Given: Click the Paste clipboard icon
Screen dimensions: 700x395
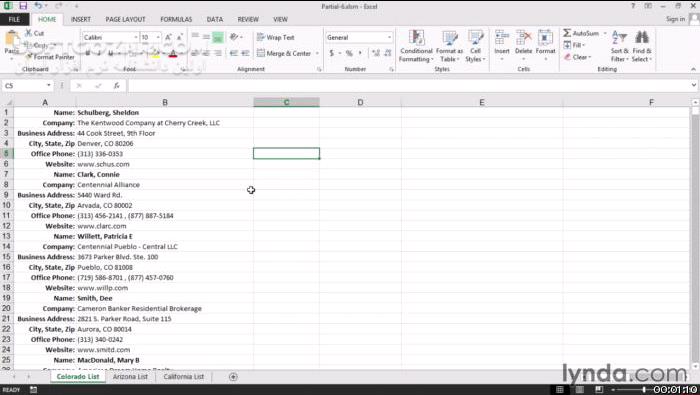Looking at the screenshot, I should coord(12,38).
